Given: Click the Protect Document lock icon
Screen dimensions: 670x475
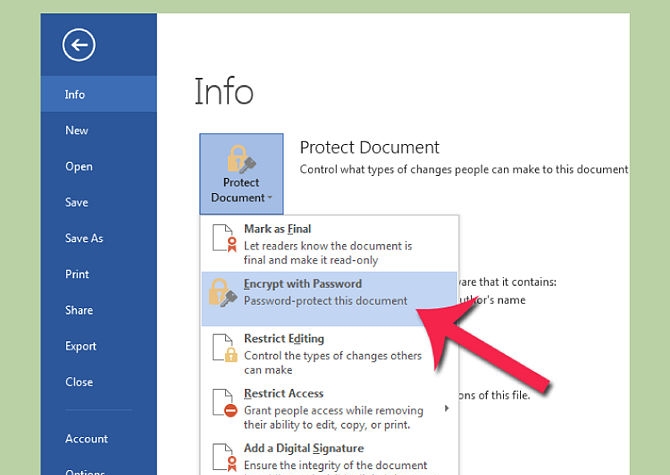Looking at the screenshot, I should 241,158.
